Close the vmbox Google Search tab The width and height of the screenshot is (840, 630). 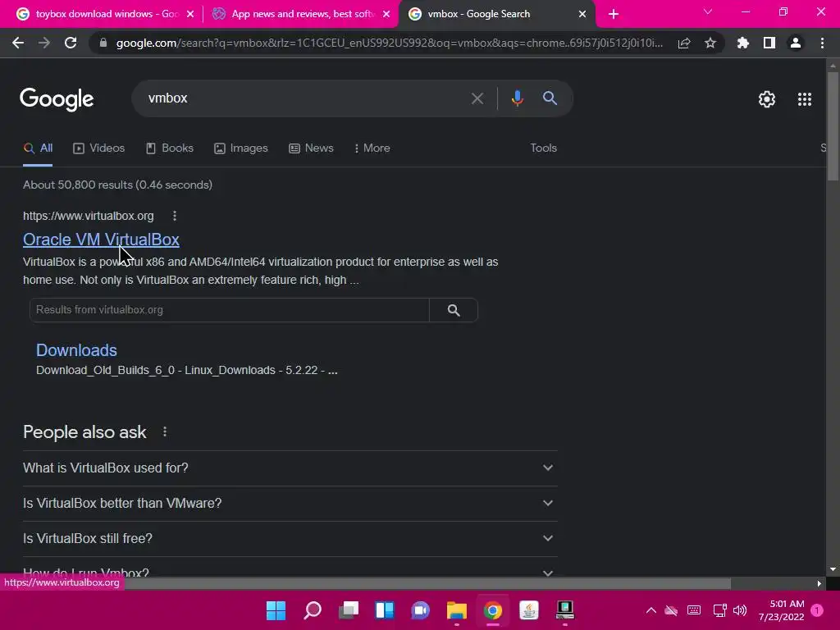coord(582,15)
